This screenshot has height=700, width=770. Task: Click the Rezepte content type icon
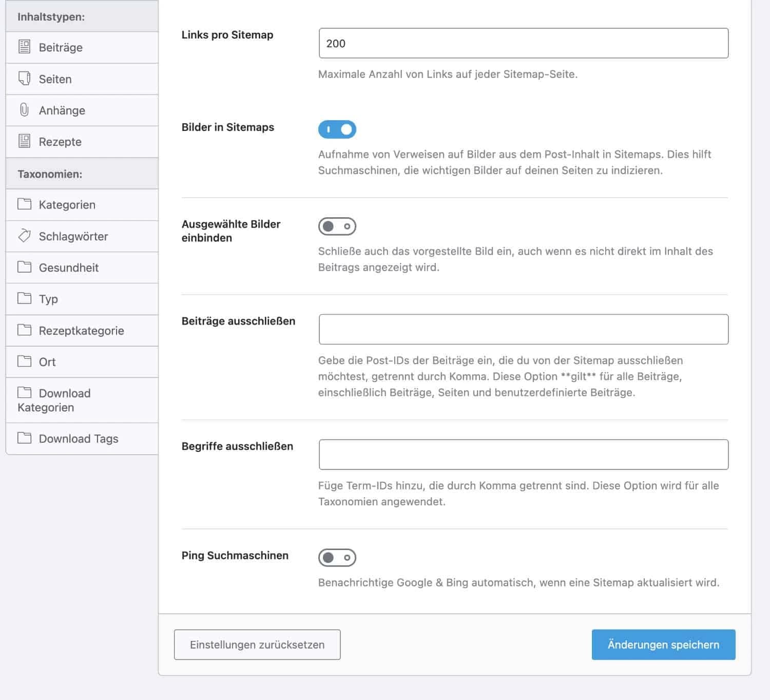[x=24, y=141]
